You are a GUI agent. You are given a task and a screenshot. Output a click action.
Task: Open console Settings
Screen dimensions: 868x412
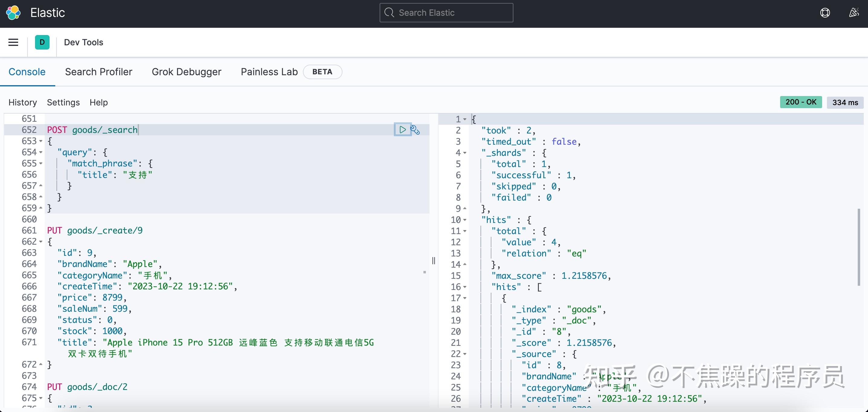[63, 102]
